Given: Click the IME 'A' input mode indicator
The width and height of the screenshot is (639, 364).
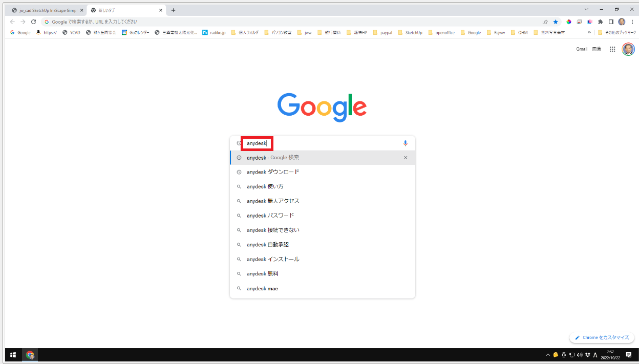Looking at the screenshot, I should point(595,355).
